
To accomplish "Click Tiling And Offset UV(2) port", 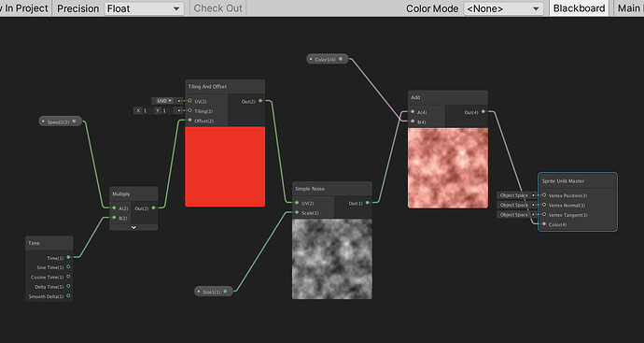I will pyautogui.click(x=189, y=101).
